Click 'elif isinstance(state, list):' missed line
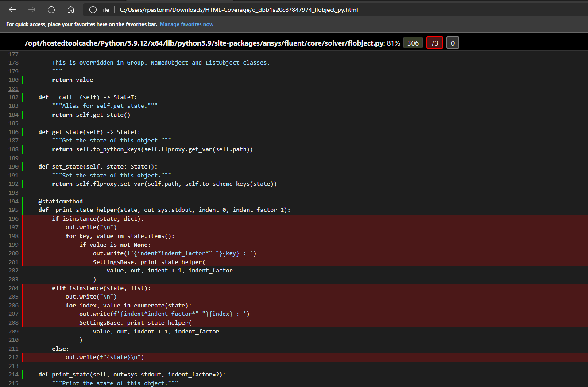This screenshot has width=588, height=387. point(101,288)
